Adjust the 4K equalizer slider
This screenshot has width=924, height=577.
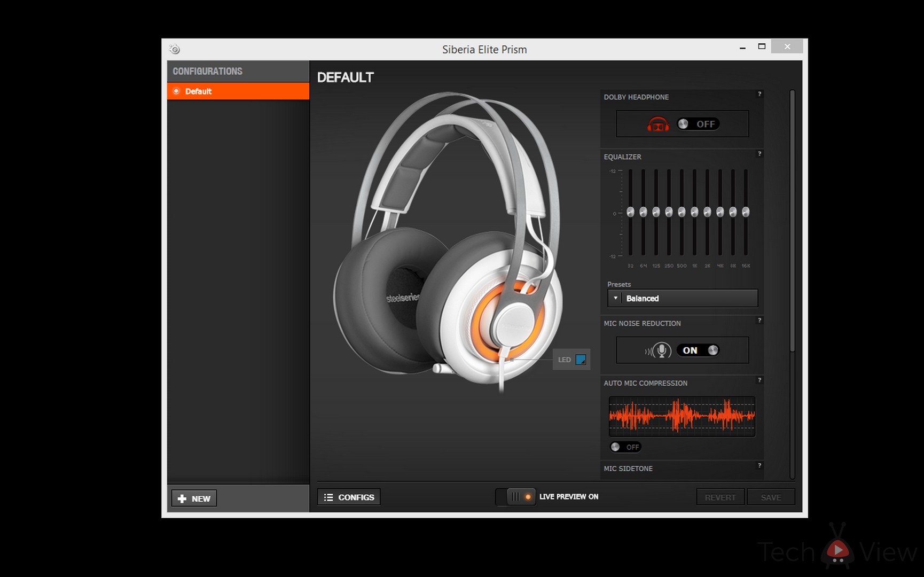720,212
